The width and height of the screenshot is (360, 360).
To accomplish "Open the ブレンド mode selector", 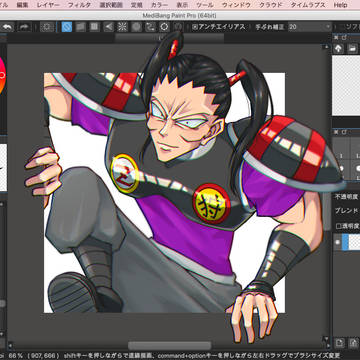I will point(347,211).
